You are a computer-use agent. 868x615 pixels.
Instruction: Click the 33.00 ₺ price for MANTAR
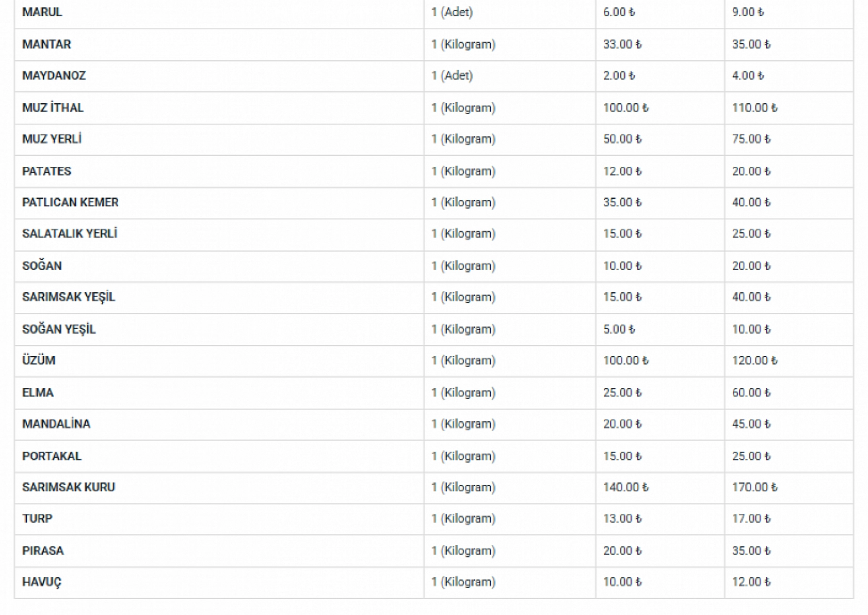pyautogui.click(x=622, y=44)
